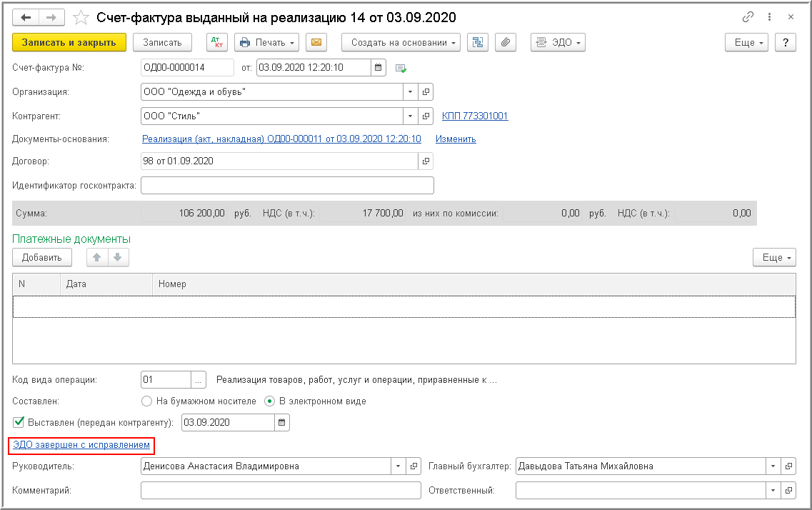Open Главный бухгалтер record form icon
Screen dimensions: 812x510
[x=788, y=466]
